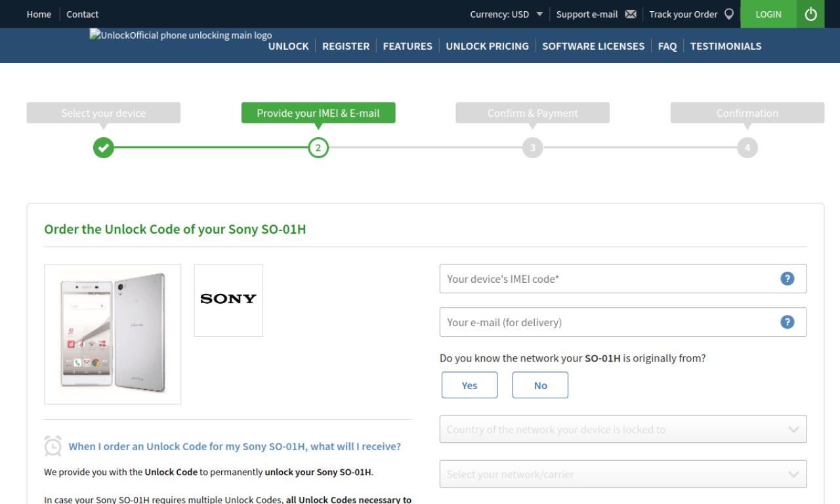840x504 pixels.
Task: Click the Confirm & Payment step tab
Action: pyautogui.click(x=533, y=113)
